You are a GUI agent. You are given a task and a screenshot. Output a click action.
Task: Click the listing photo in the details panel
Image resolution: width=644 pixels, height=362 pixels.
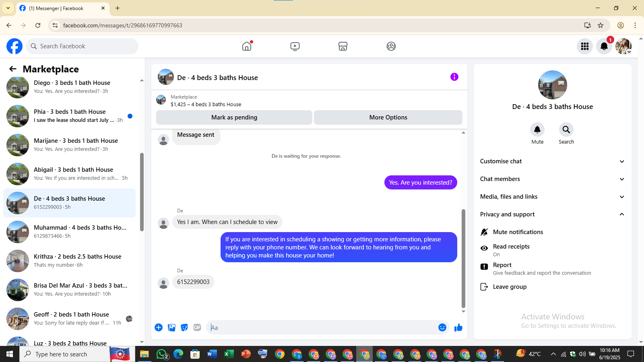[x=553, y=85]
